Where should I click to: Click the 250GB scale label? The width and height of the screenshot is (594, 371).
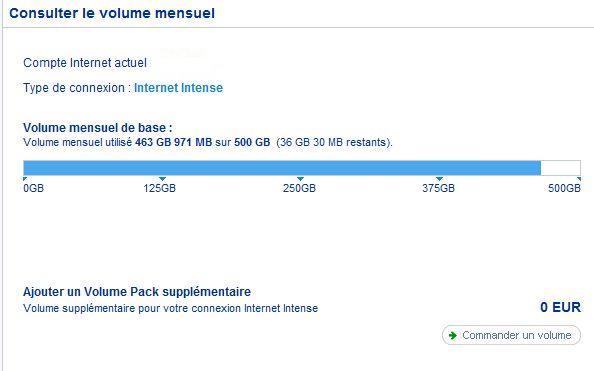[x=299, y=188]
